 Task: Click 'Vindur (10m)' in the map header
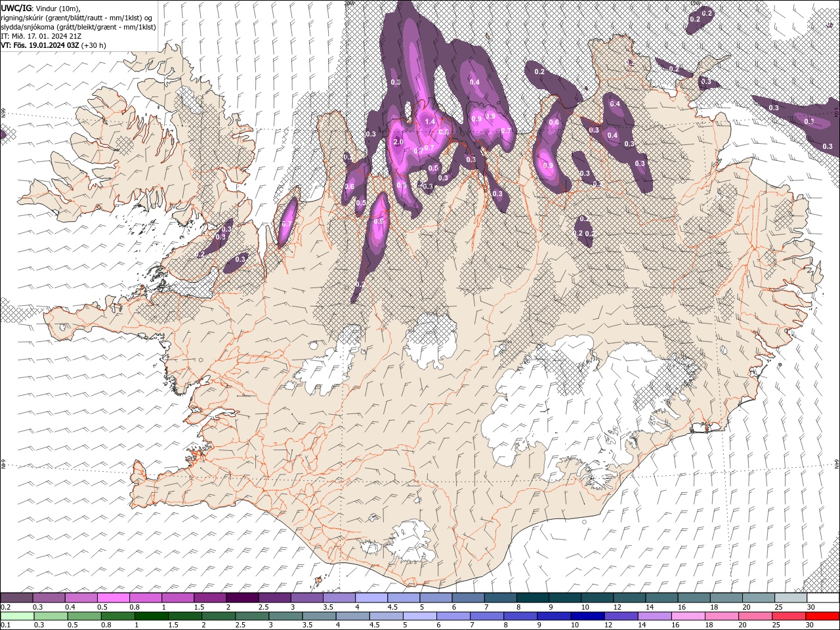coord(58,8)
